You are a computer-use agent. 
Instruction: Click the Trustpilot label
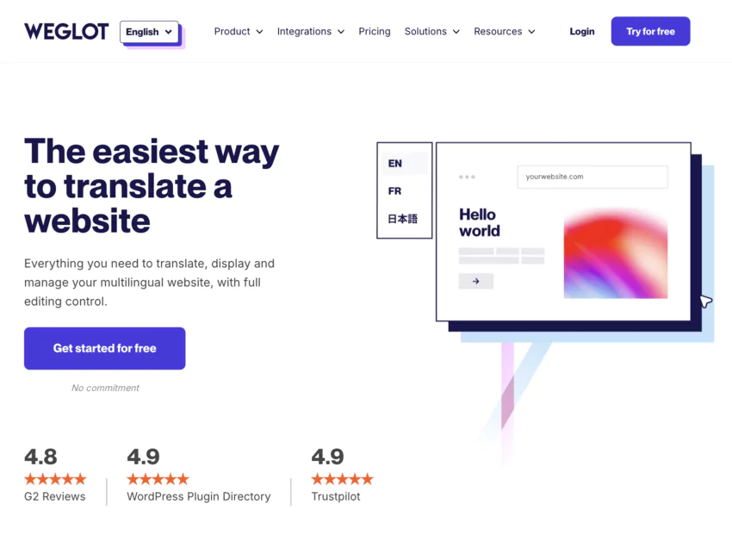pos(336,496)
